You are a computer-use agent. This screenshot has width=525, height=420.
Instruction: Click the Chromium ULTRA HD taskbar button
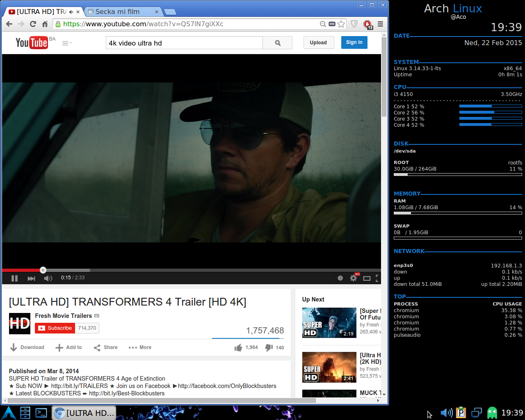[x=84, y=413]
